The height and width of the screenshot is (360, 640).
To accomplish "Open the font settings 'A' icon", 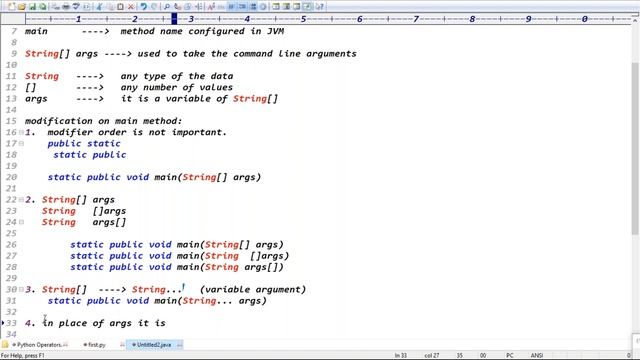I will pyautogui.click(x=211, y=7).
